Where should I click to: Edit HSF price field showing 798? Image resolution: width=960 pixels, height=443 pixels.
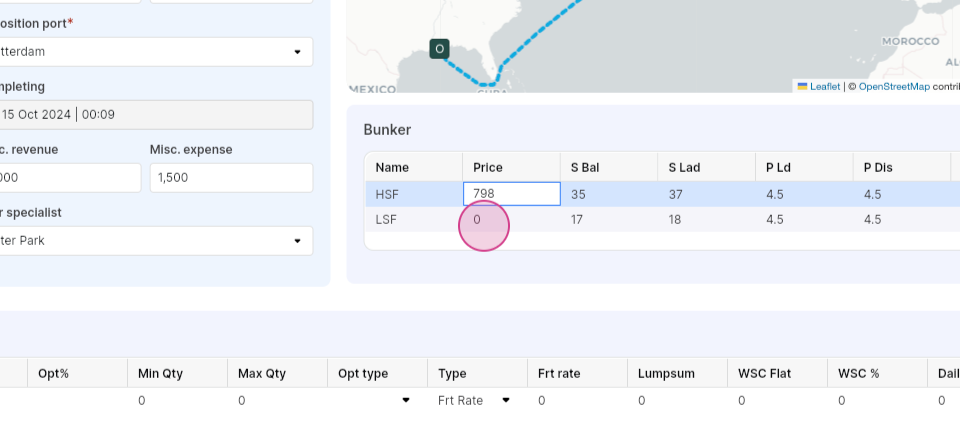click(x=512, y=194)
